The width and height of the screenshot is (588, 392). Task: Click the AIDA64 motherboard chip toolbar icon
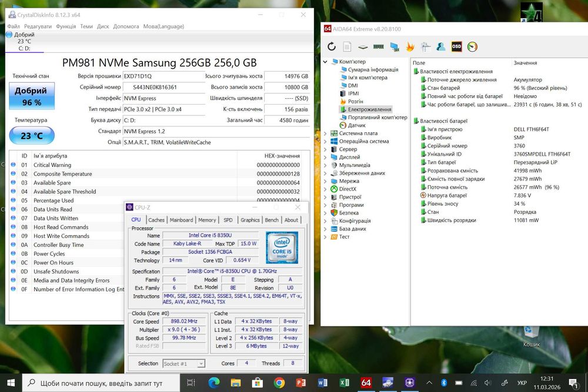[363, 47]
